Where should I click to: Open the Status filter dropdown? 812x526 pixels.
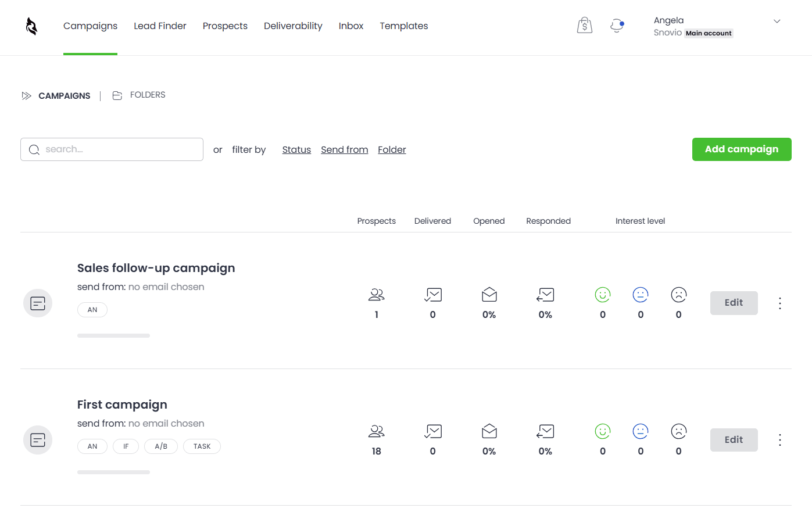coord(296,150)
